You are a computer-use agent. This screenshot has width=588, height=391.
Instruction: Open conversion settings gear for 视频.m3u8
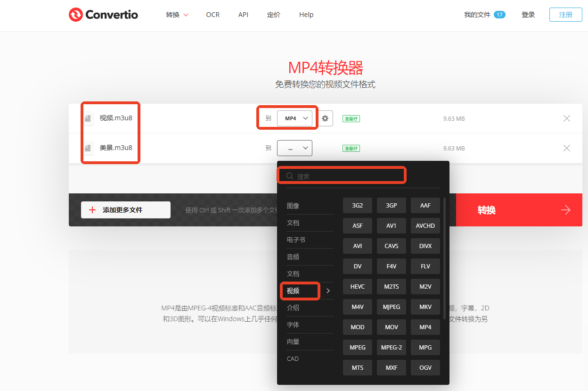pyautogui.click(x=325, y=118)
